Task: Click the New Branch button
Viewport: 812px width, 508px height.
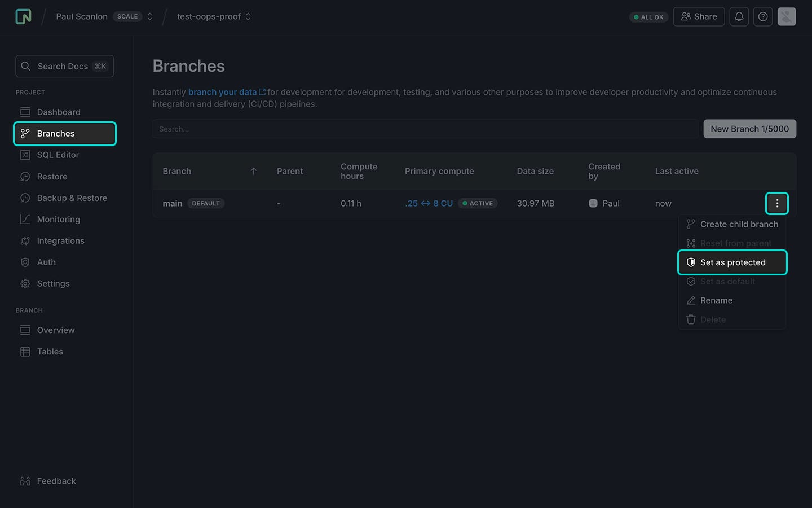Action: tap(749, 129)
